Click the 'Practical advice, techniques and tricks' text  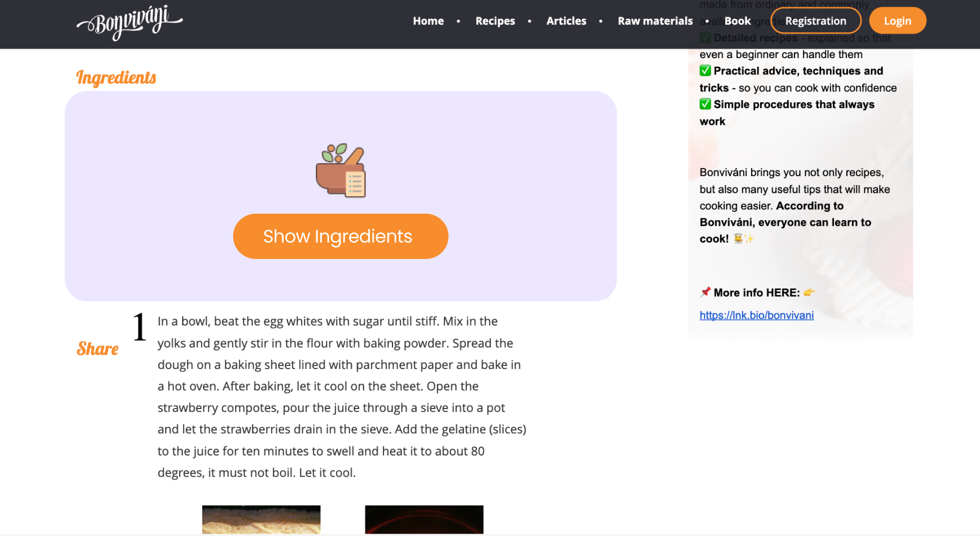[x=791, y=80]
